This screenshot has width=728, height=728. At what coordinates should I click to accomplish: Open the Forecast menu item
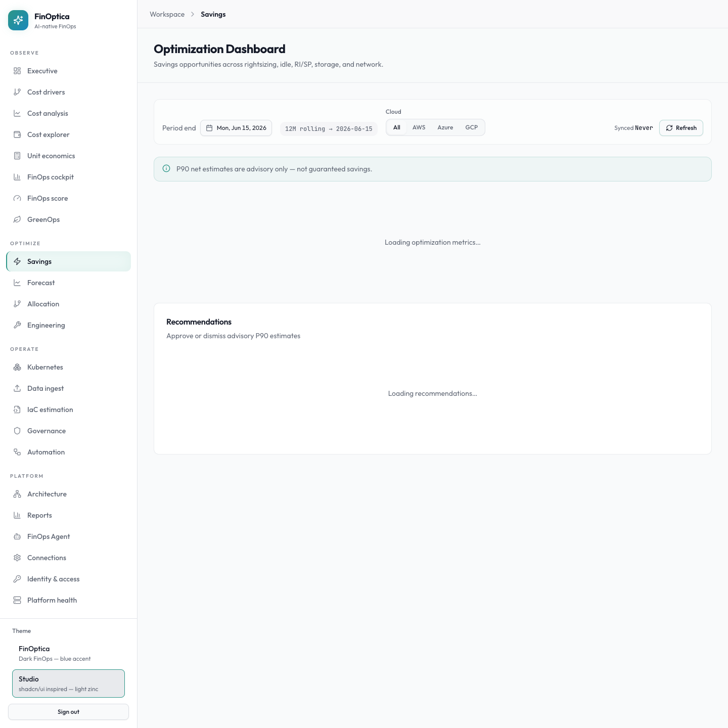point(68,283)
